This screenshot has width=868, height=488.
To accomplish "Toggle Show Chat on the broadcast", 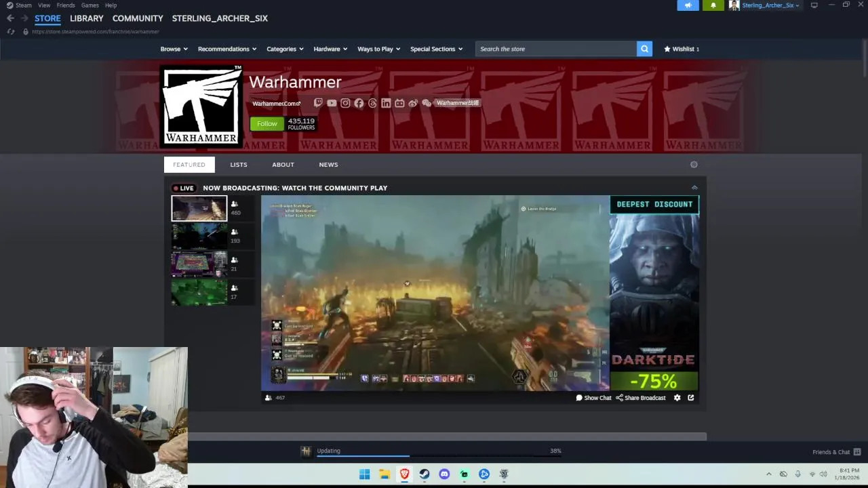I will [x=593, y=398].
